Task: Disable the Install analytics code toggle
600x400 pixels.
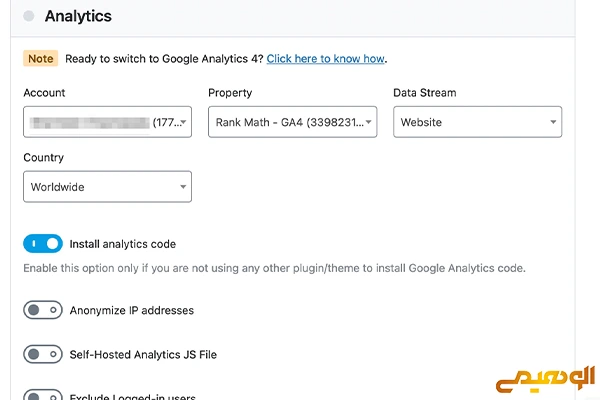Action: click(43, 244)
